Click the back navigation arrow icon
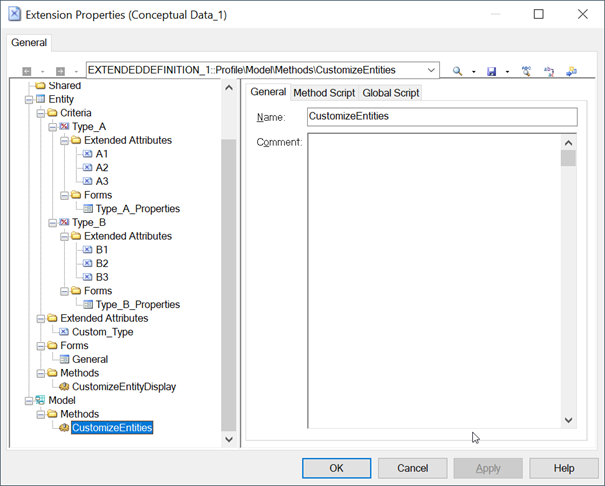This screenshot has width=605, height=486. (x=27, y=71)
